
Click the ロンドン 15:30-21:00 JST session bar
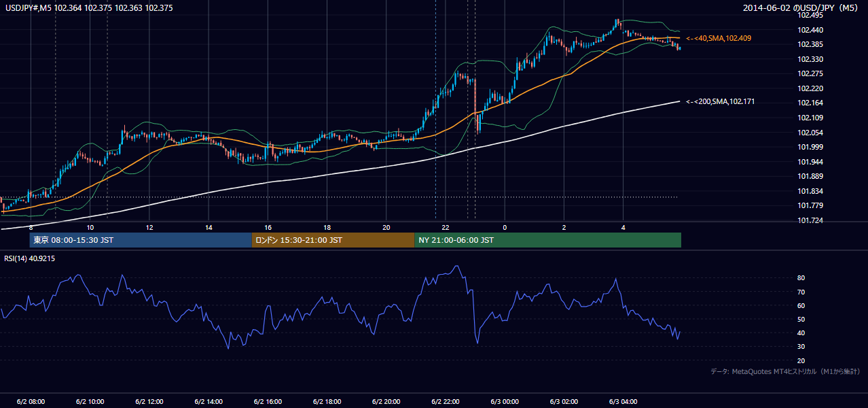[x=333, y=240]
